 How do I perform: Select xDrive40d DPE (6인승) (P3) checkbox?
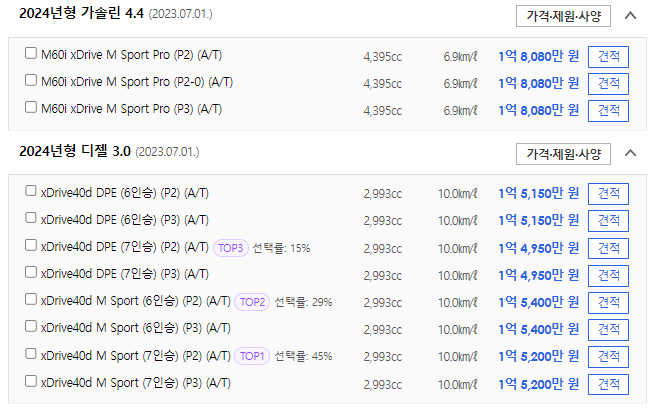click(x=31, y=218)
